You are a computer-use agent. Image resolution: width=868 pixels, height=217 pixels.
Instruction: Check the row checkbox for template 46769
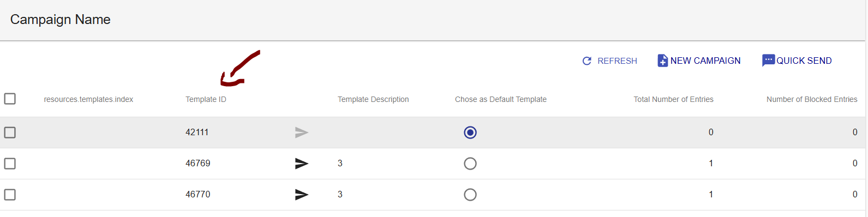coord(10,164)
